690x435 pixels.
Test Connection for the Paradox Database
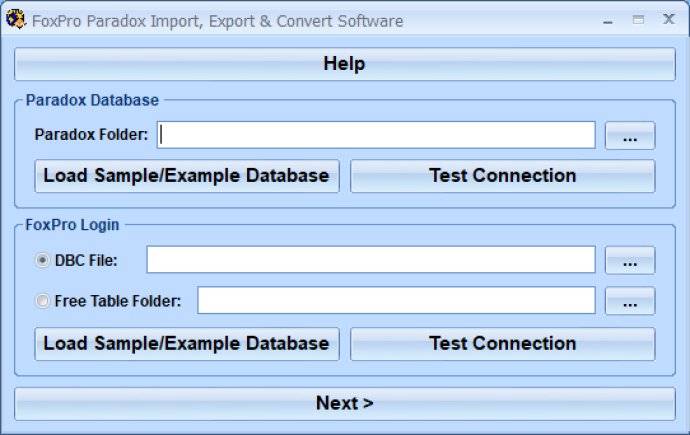pos(503,176)
